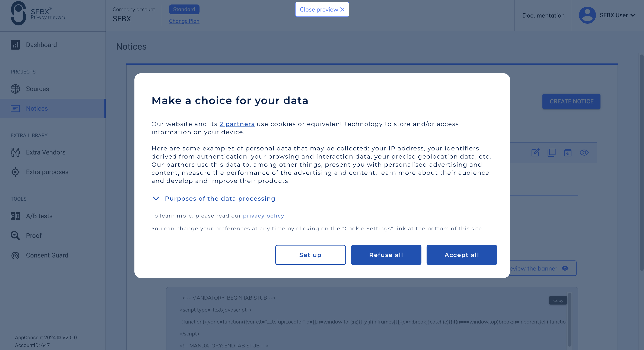This screenshot has width=644, height=350.
Task: Click the Extra purposes target icon
Action: click(x=15, y=172)
